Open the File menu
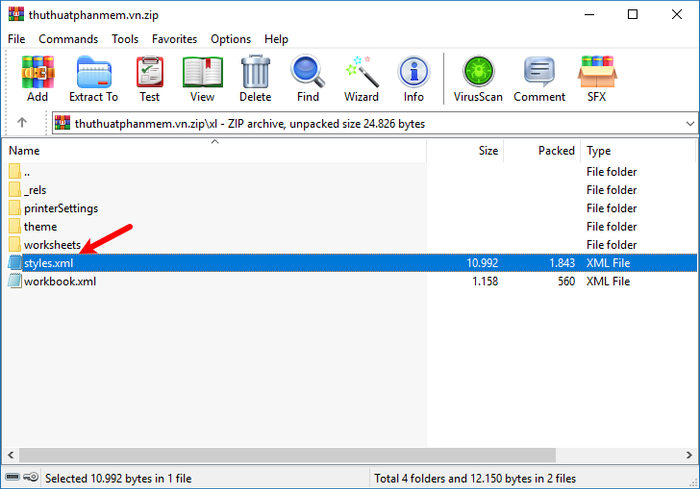The image size is (700, 489). [x=17, y=39]
